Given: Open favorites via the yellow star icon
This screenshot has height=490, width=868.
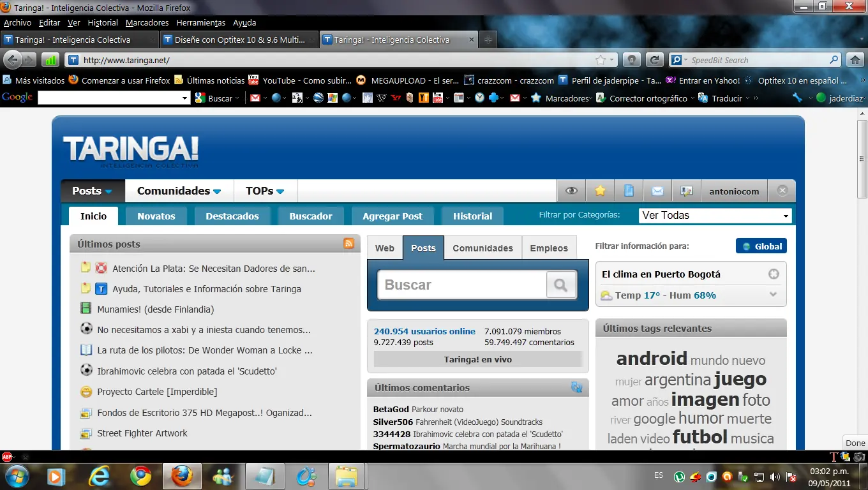Looking at the screenshot, I should [x=600, y=191].
